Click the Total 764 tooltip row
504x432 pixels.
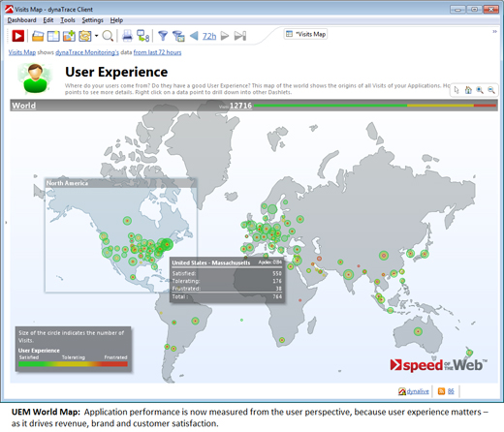(x=227, y=296)
